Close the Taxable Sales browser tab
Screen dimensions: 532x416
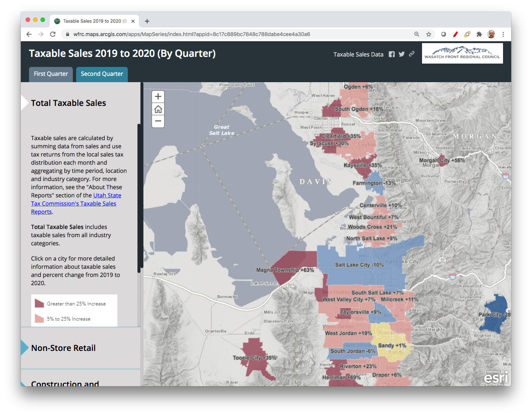(x=133, y=21)
